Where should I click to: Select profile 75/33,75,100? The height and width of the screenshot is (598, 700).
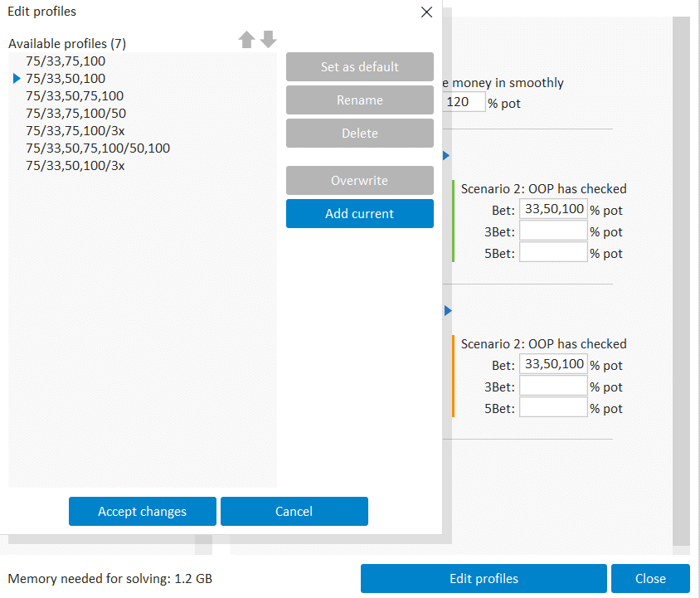tap(66, 61)
